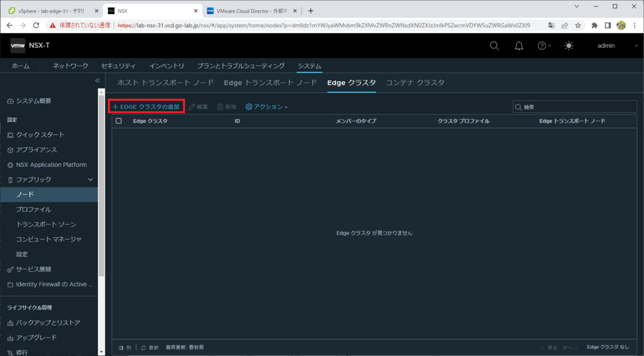Select the システム tab

tap(310, 66)
